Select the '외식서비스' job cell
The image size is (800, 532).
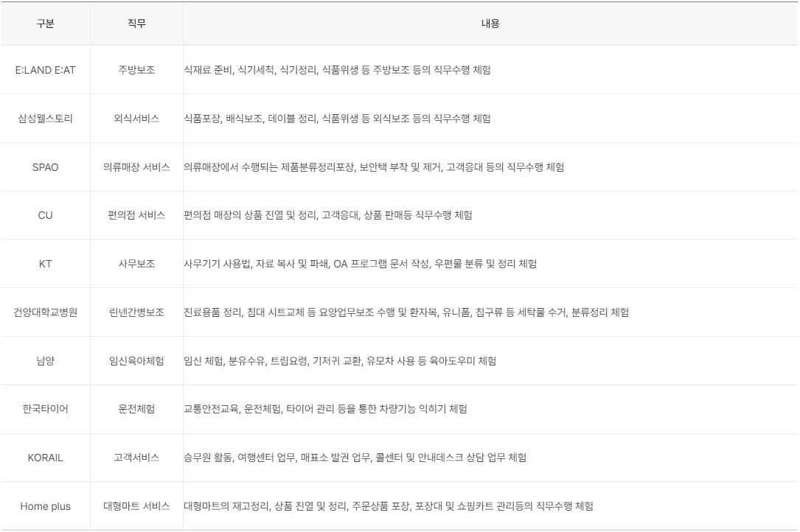(136, 119)
